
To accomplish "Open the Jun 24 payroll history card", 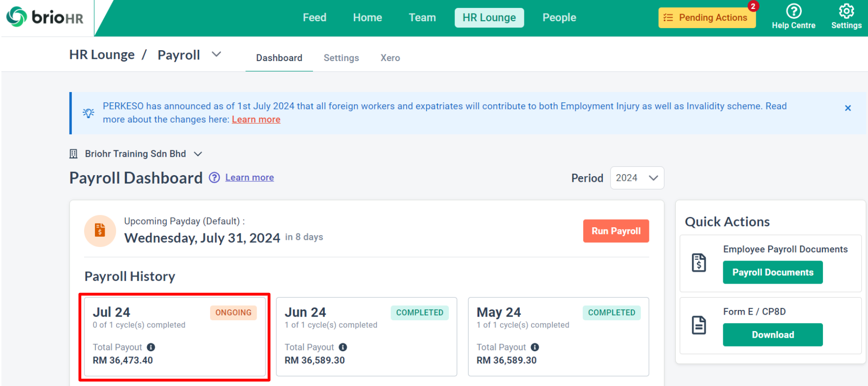I will (x=367, y=337).
